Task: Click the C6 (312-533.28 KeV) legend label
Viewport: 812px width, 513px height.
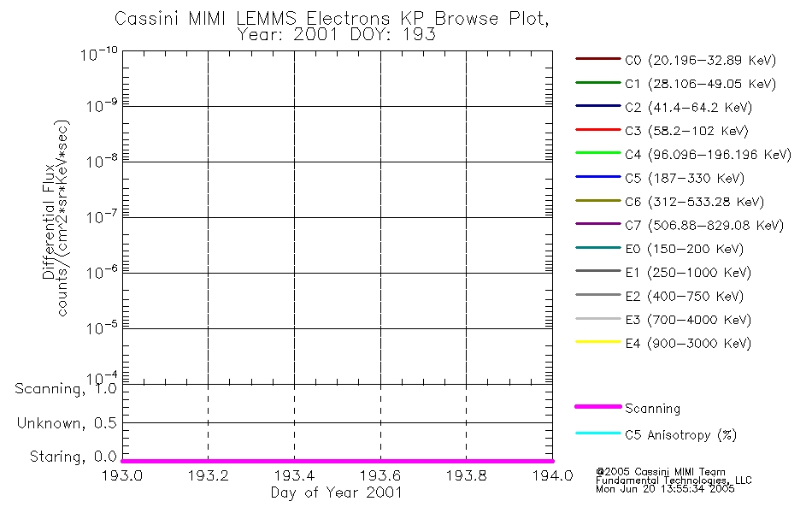Action: coord(694,202)
